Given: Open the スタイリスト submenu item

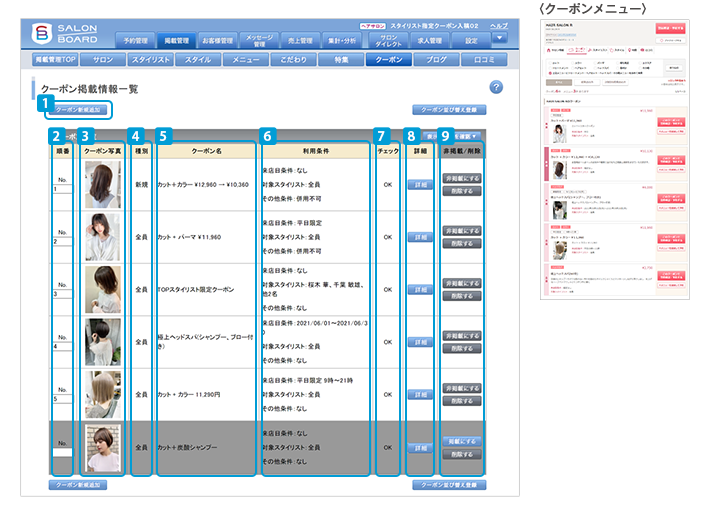Looking at the screenshot, I should tap(151, 59).
